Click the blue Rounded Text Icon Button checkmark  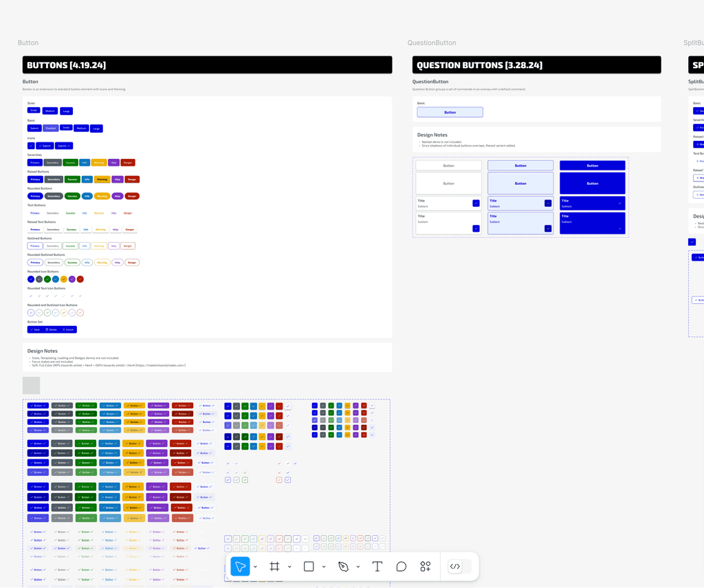pos(31,296)
